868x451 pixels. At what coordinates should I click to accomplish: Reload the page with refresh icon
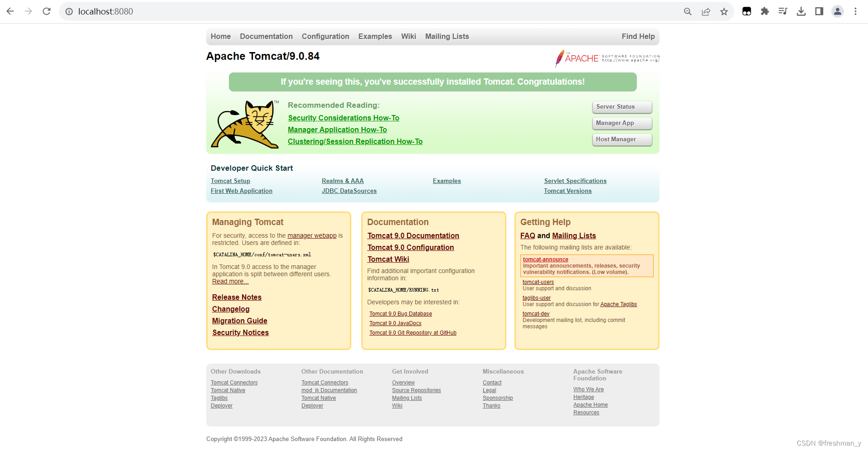pos(47,11)
